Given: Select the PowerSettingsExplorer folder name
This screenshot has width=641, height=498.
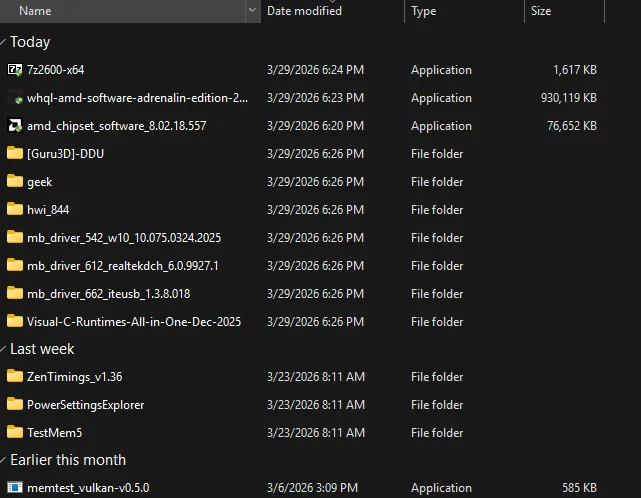Looking at the screenshot, I should coord(86,405).
